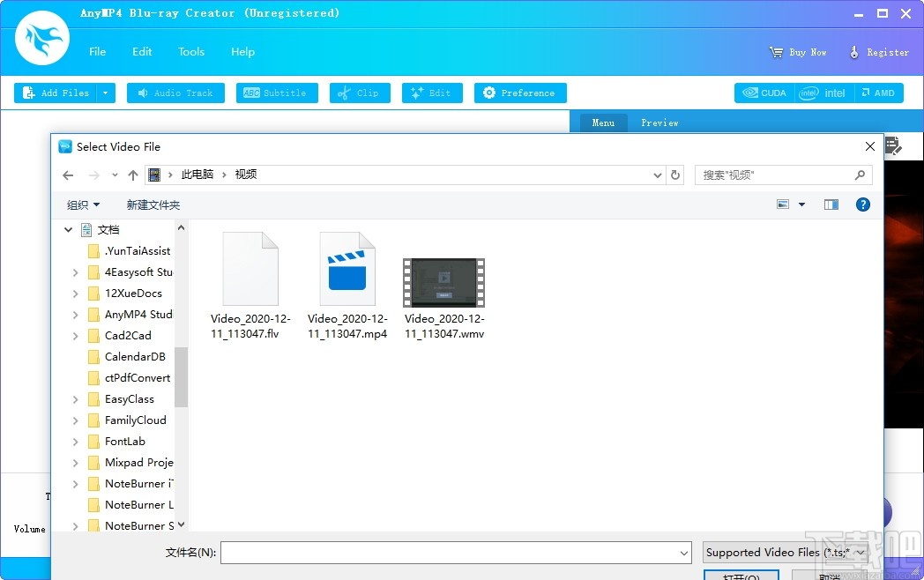Switch to the Preview tab
The height and width of the screenshot is (580, 924).
click(659, 123)
